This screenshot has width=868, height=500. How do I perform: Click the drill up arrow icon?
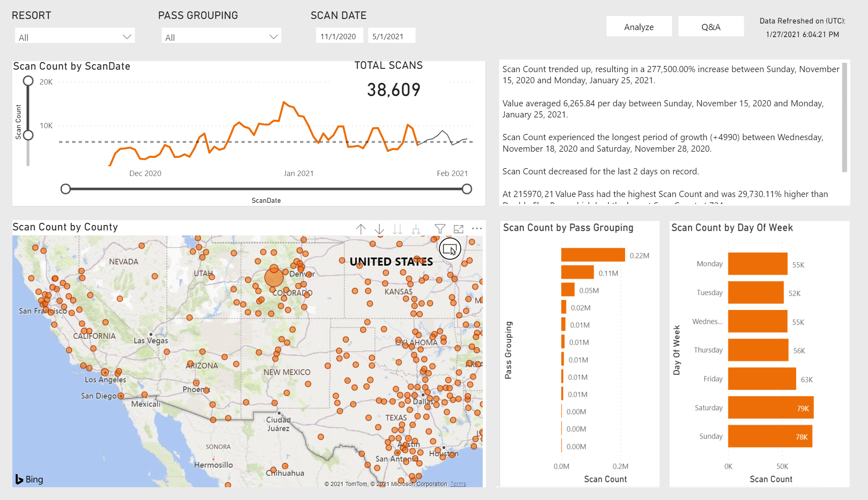pyautogui.click(x=361, y=229)
